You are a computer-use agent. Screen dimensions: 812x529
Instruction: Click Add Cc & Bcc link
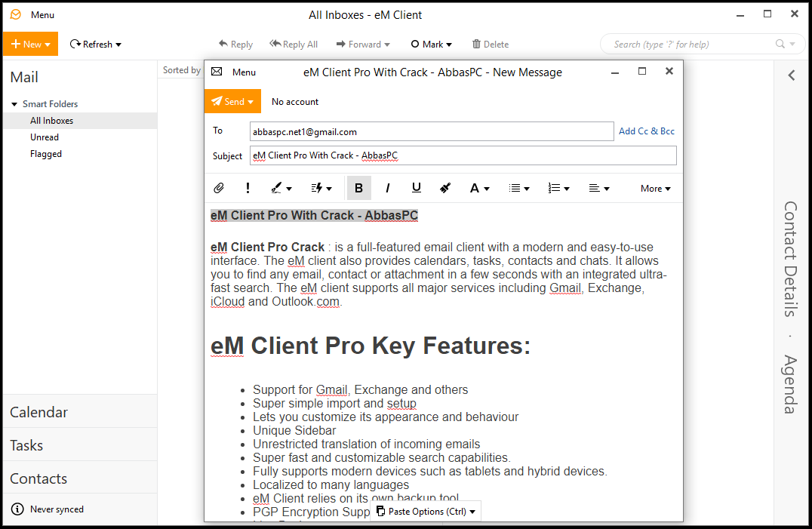[x=647, y=131]
